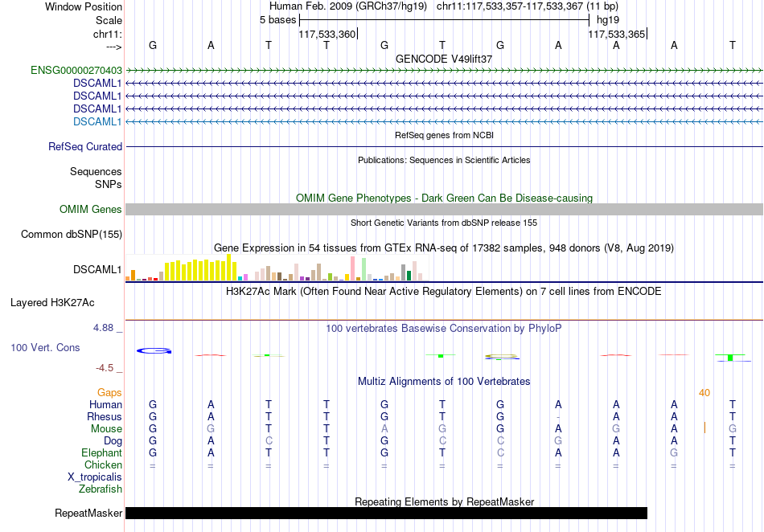Image resolution: width=764 pixels, height=532 pixels.
Task: Click the orange 40 gap count
Action: 704,393
